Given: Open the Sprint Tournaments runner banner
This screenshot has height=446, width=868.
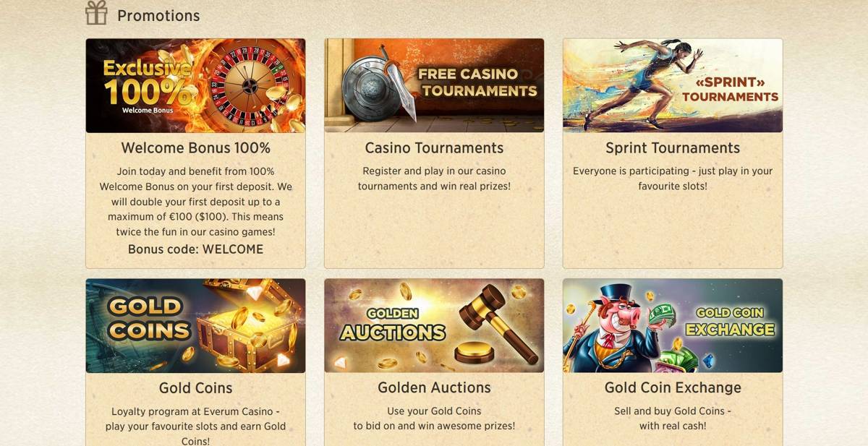Looking at the screenshot, I should pyautogui.click(x=673, y=85).
